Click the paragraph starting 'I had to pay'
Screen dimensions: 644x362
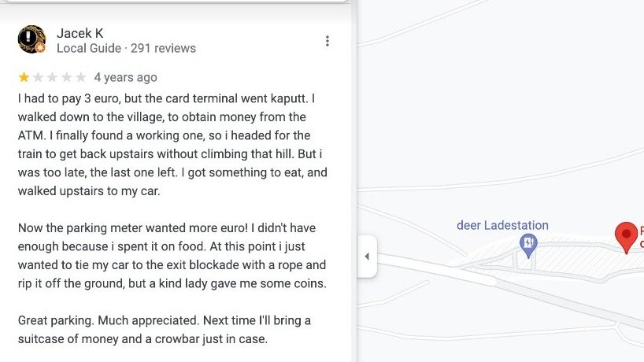[x=172, y=145]
